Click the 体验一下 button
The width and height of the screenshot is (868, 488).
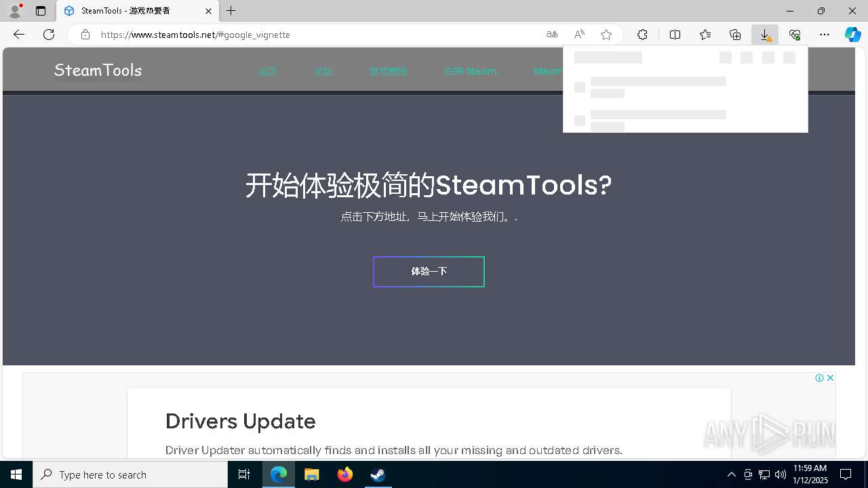click(x=429, y=272)
